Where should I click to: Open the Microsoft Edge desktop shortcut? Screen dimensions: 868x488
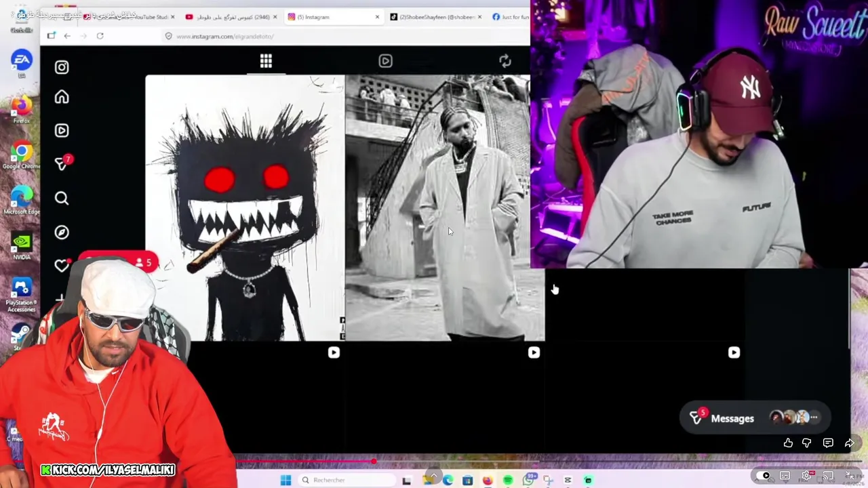coord(21,201)
